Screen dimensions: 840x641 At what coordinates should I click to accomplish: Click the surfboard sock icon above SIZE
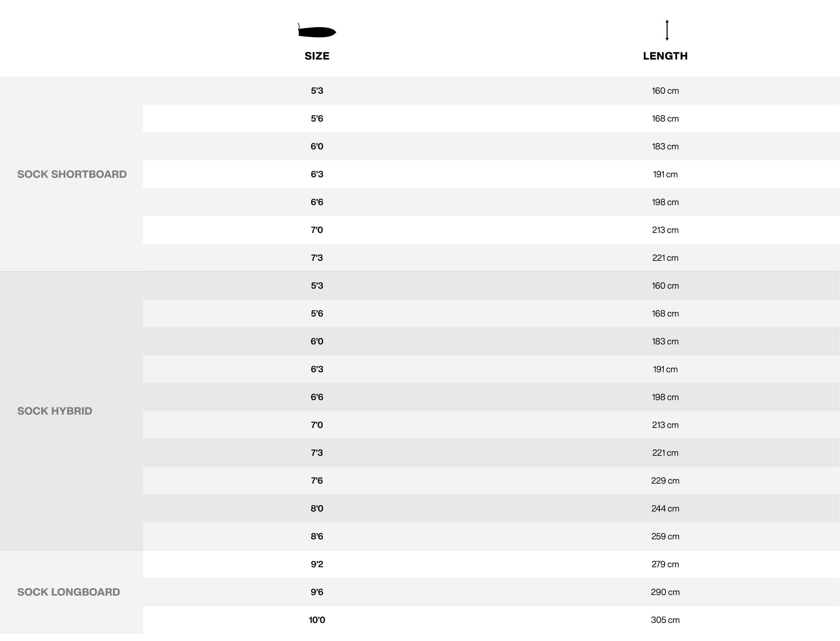317,31
